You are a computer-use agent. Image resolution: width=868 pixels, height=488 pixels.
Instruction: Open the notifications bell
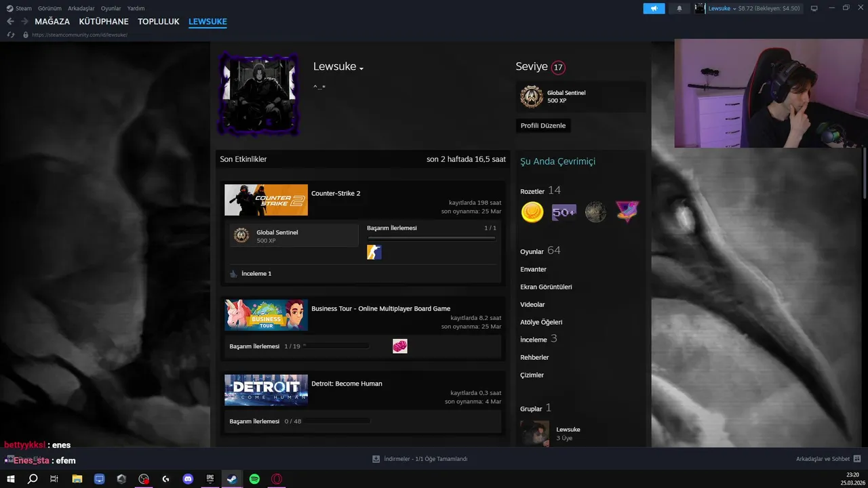click(679, 8)
